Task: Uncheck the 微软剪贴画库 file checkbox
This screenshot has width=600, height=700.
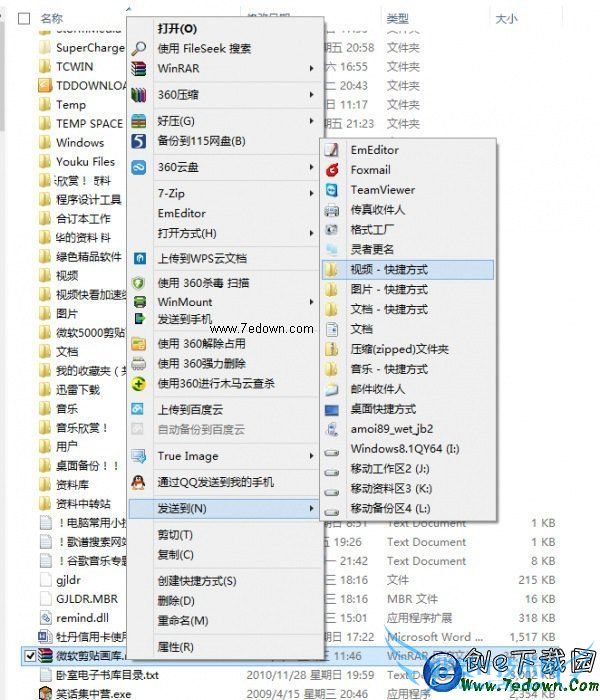Action: (x=30, y=655)
